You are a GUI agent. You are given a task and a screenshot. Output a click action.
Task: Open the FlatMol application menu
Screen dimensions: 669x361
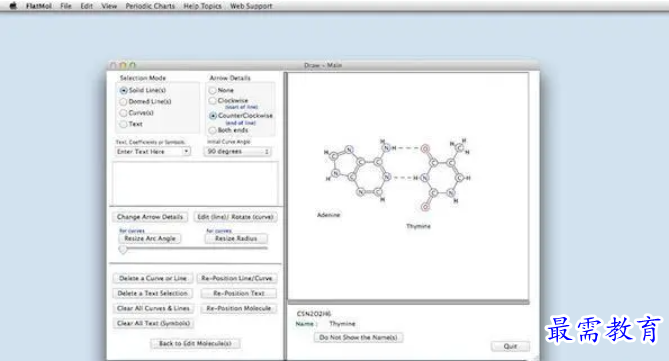[x=39, y=6]
